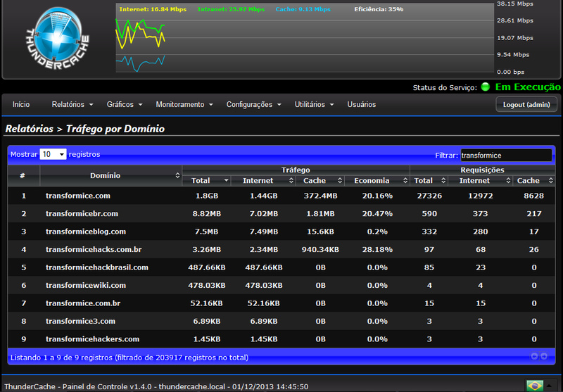563x392 pixels.
Task: Expand the language selector arrow beside flag
Action: click(x=550, y=386)
